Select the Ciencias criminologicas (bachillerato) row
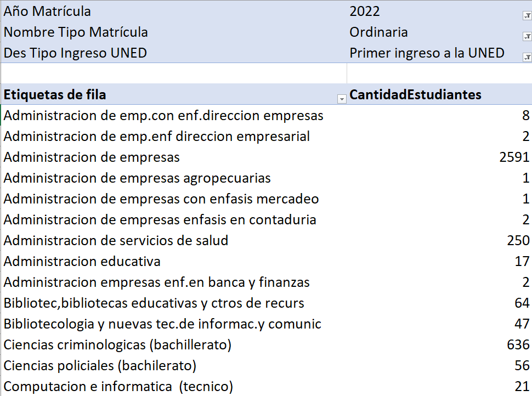 coord(117,345)
